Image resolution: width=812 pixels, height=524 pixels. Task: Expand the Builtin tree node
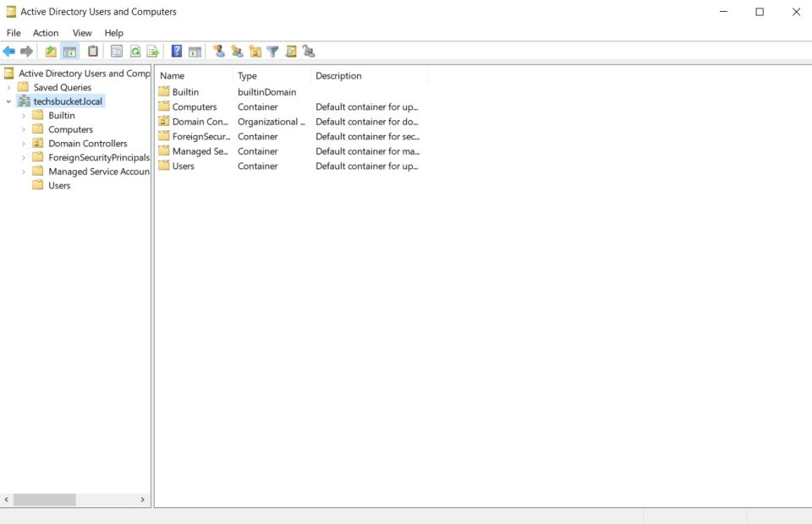click(24, 115)
